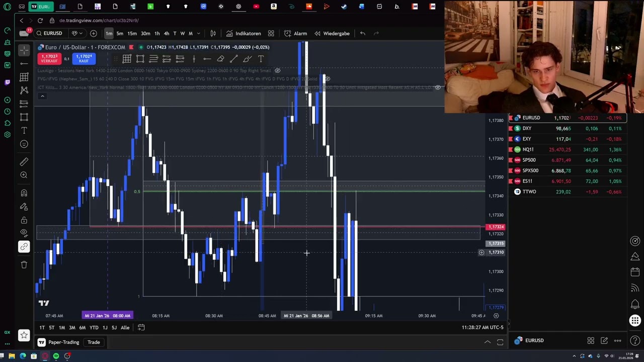Select the 5m timeframe
The height and width of the screenshot is (362, 644).
(x=120, y=33)
